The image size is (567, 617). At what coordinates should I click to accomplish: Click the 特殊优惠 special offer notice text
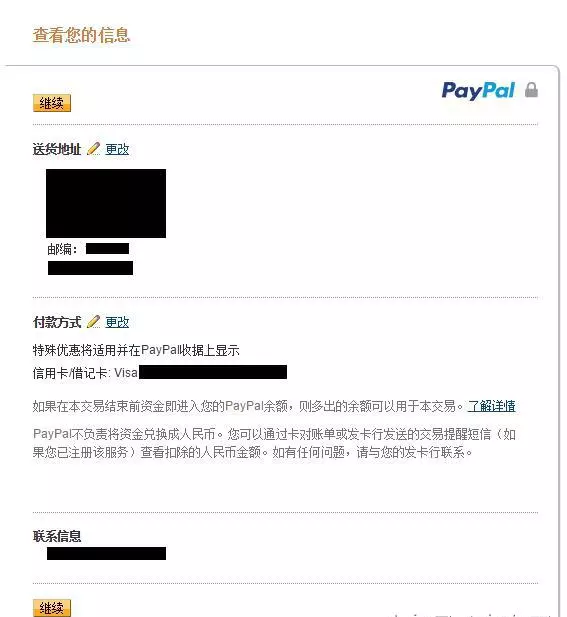click(x=136, y=350)
